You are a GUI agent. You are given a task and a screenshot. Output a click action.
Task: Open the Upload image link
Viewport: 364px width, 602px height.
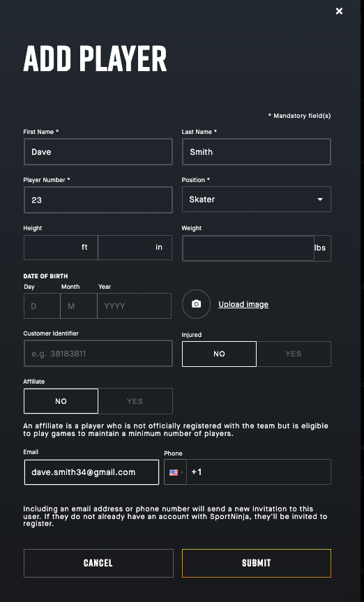tap(243, 304)
